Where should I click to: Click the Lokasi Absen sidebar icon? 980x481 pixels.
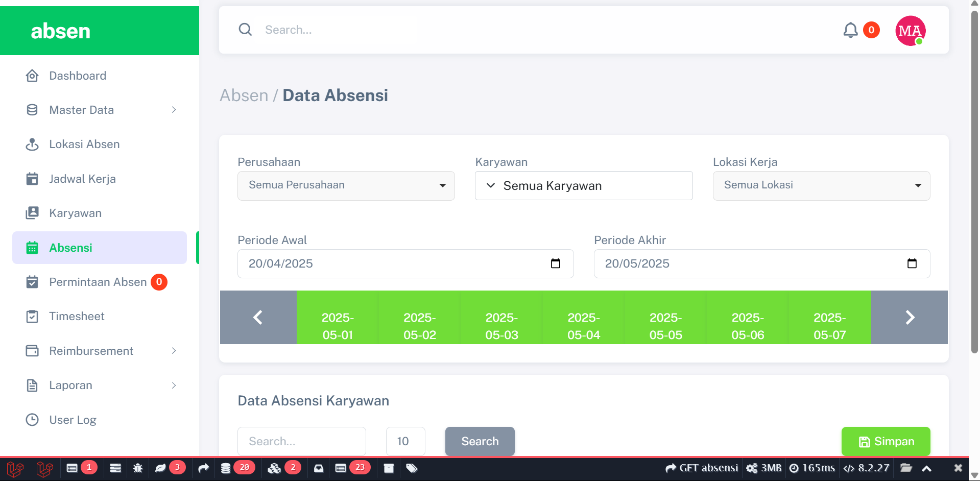(32, 145)
